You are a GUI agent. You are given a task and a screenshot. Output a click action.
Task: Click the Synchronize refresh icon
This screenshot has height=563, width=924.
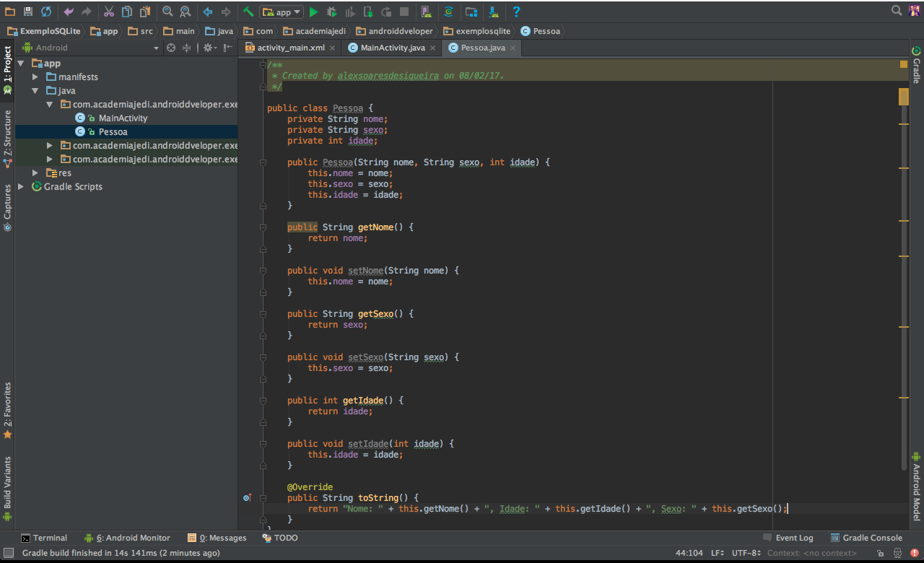coord(46,12)
